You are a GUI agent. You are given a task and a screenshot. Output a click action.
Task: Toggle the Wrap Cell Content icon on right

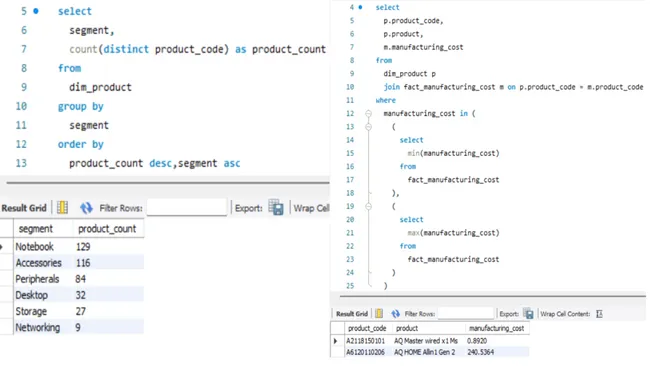click(x=599, y=314)
